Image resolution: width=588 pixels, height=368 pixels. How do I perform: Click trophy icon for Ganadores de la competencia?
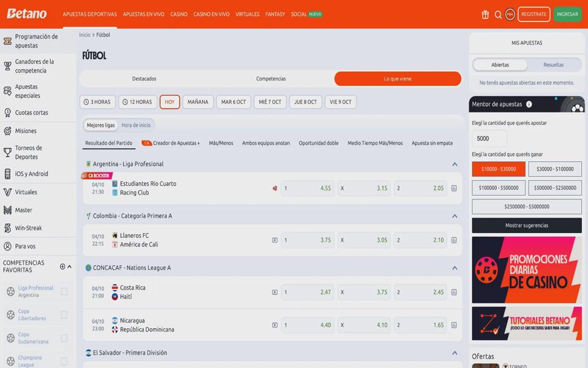point(7,66)
